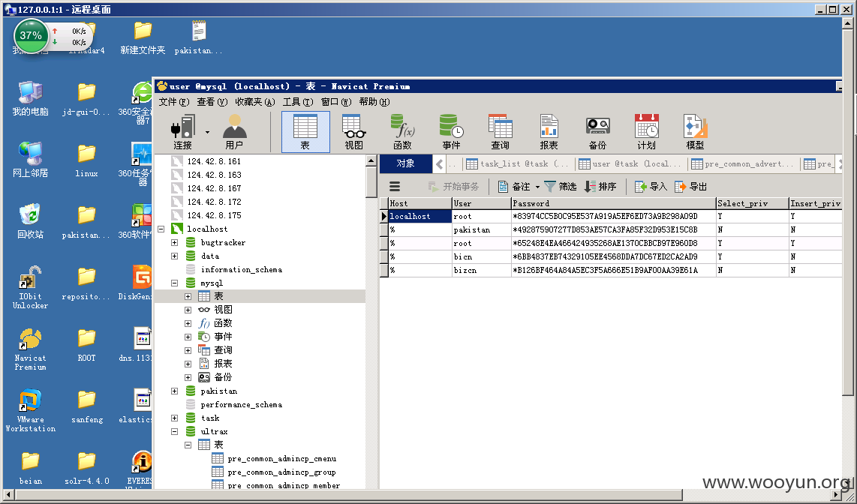This screenshot has width=857, height=504.
Task: Expand the 备份 node under mysql
Action: pos(188,377)
